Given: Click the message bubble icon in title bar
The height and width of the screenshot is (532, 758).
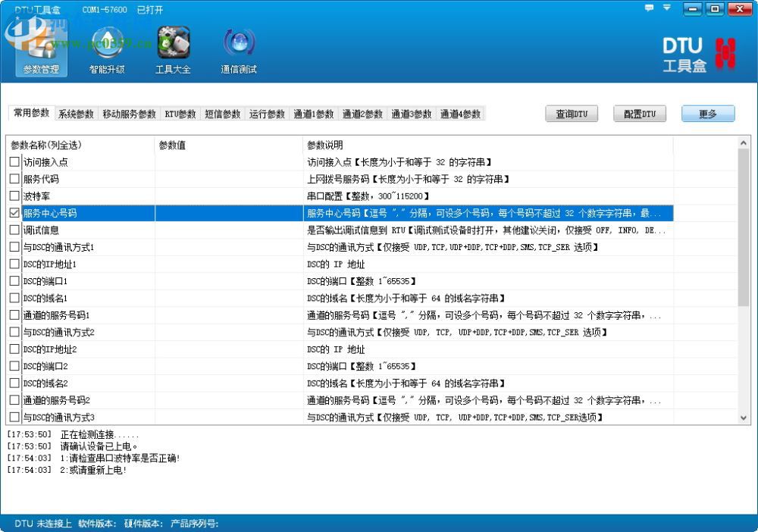Looking at the screenshot, I should coord(648,8).
